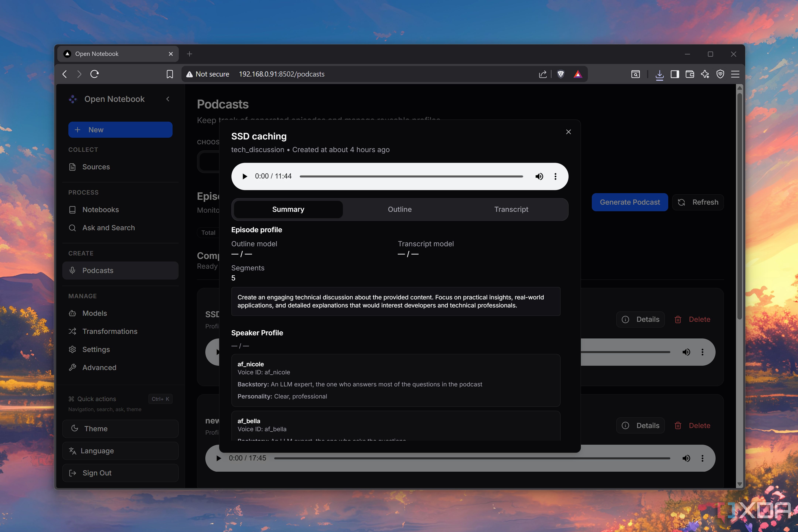Go to Notebooks page
Image resolution: width=798 pixels, height=532 pixels.
point(120,210)
